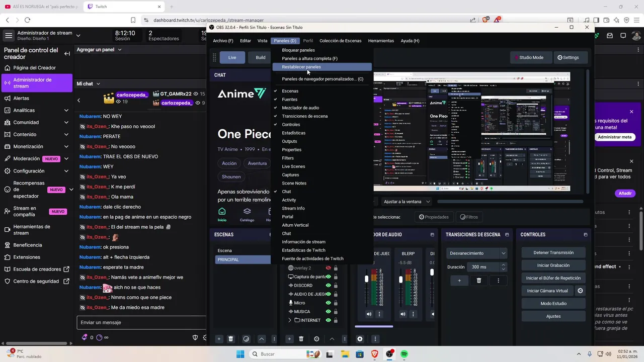The height and width of the screenshot is (362, 644).
Task: Toggle the Estadísticas panel in menu
Action: coord(322,133)
